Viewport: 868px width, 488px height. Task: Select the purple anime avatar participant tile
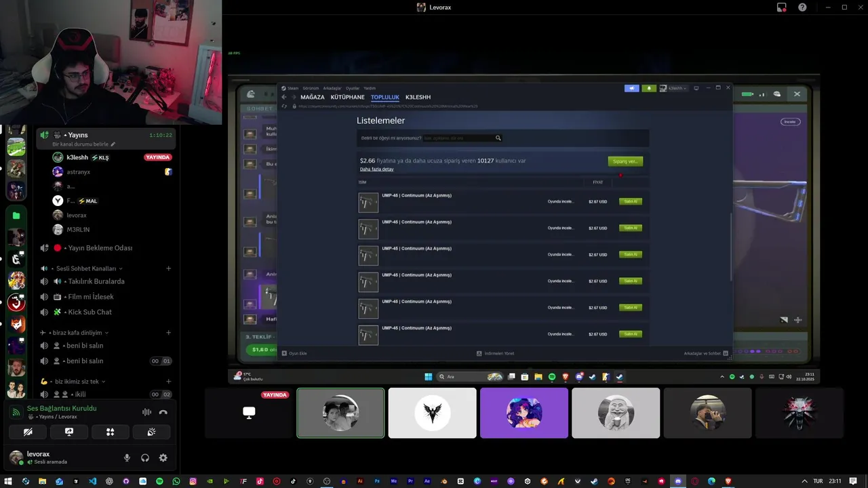click(x=524, y=413)
